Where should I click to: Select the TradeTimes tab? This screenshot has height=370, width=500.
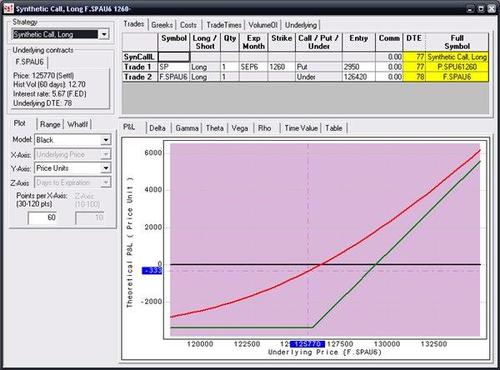click(x=224, y=25)
